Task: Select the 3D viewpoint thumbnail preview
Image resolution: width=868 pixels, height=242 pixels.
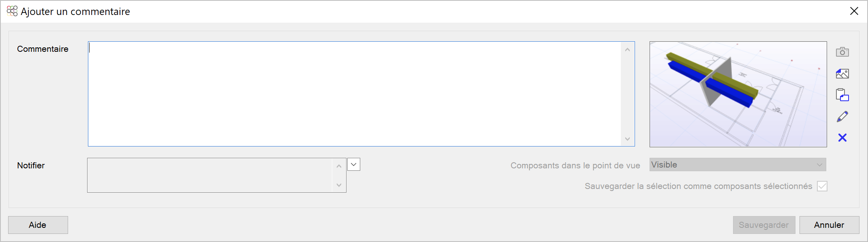Action: 738,94
